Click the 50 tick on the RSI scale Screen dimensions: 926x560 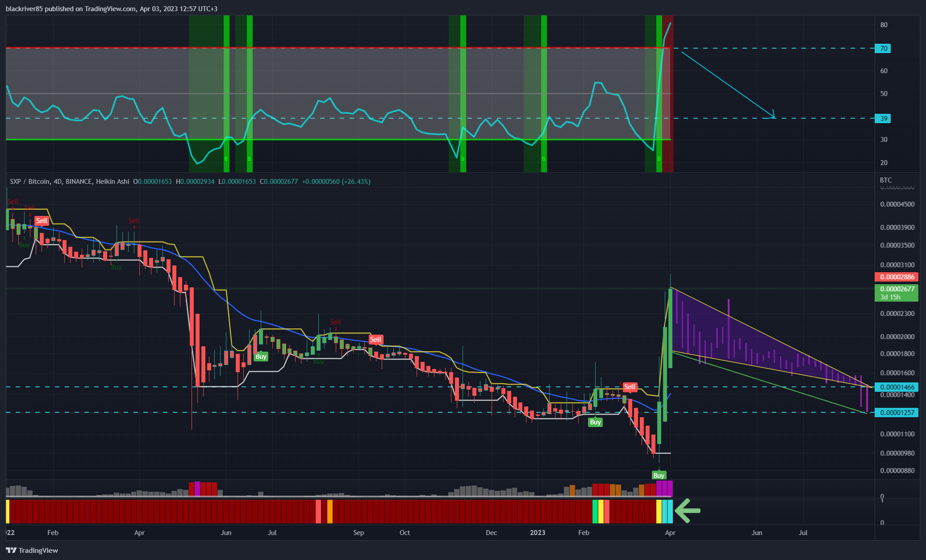[x=884, y=94]
